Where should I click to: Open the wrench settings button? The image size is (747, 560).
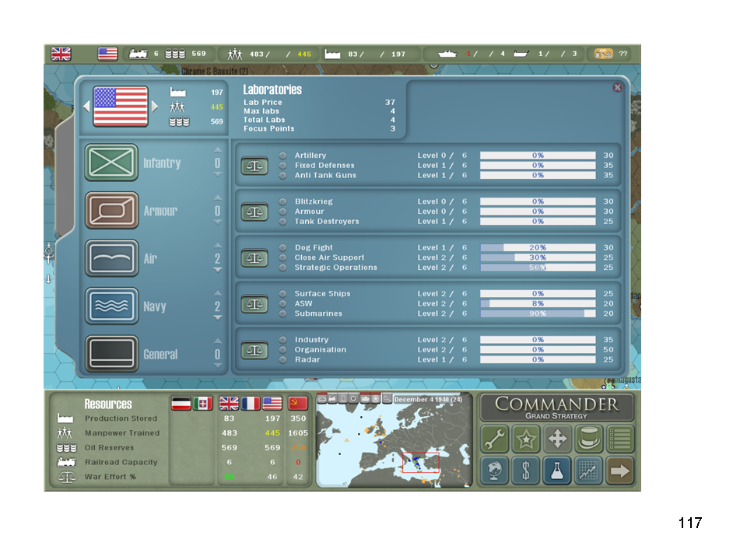pyautogui.click(x=495, y=439)
